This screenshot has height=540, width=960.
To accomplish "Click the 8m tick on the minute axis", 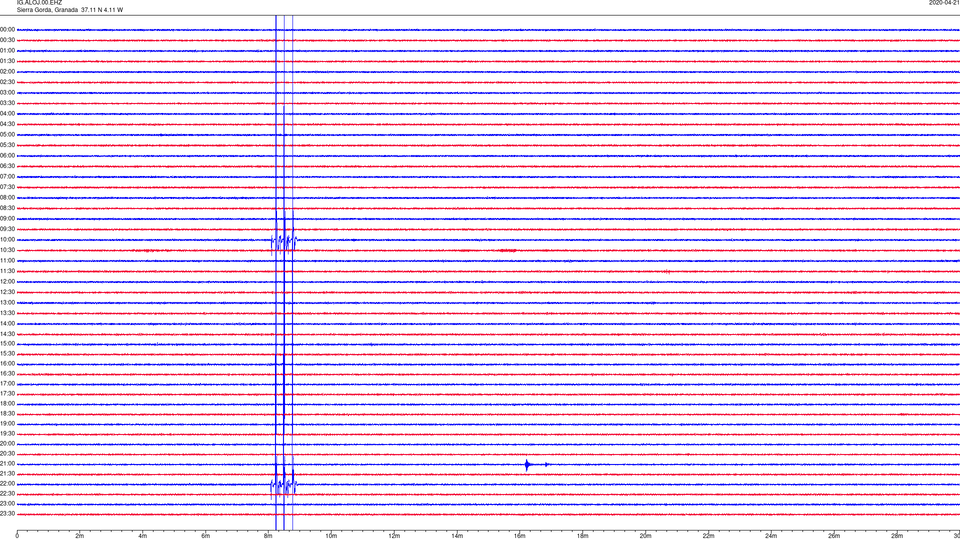I will pyautogui.click(x=268, y=536).
